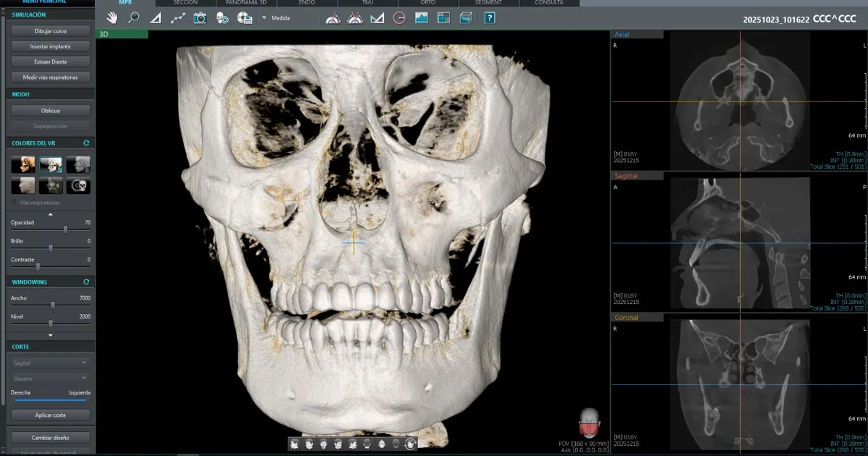Adjust the Opacidad slider handle
868x456 pixels.
[66, 229]
